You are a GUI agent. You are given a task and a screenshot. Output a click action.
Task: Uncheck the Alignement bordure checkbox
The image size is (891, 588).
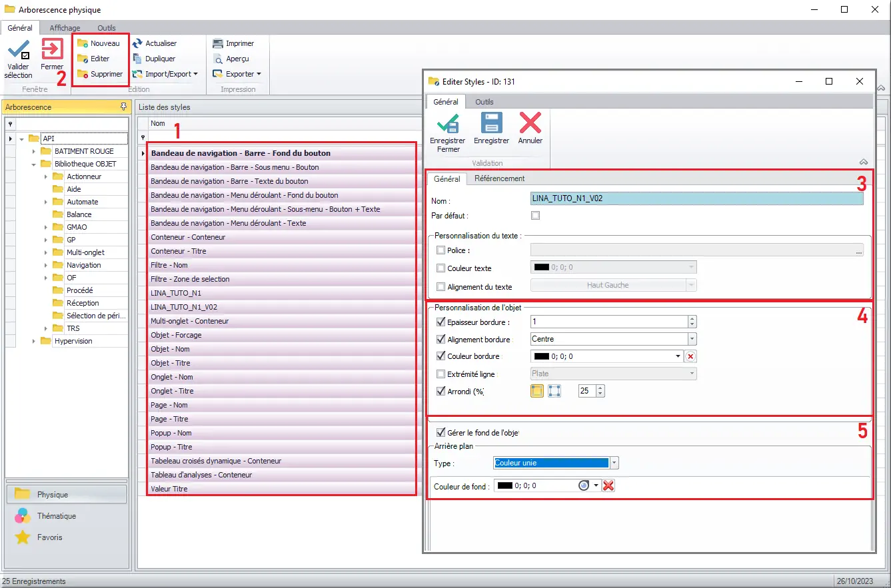point(441,339)
